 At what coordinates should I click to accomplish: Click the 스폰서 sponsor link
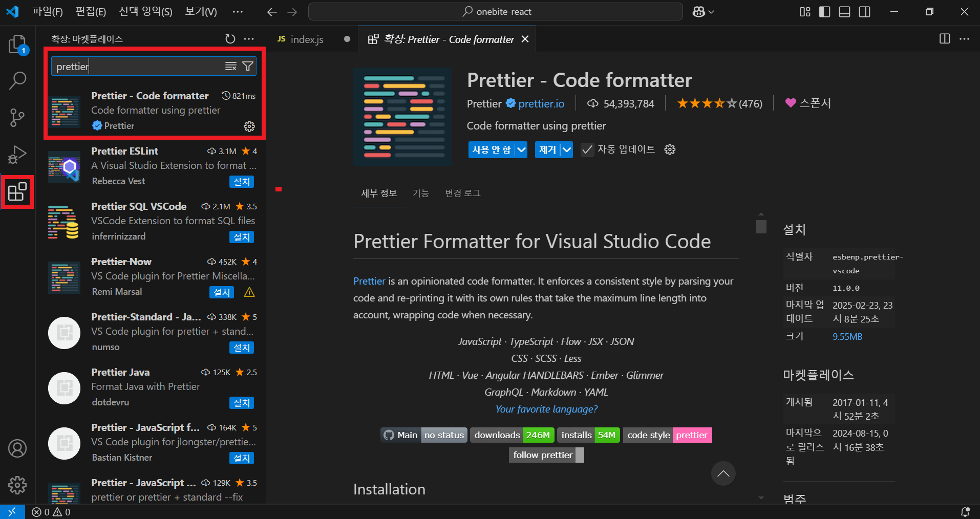[x=808, y=103]
